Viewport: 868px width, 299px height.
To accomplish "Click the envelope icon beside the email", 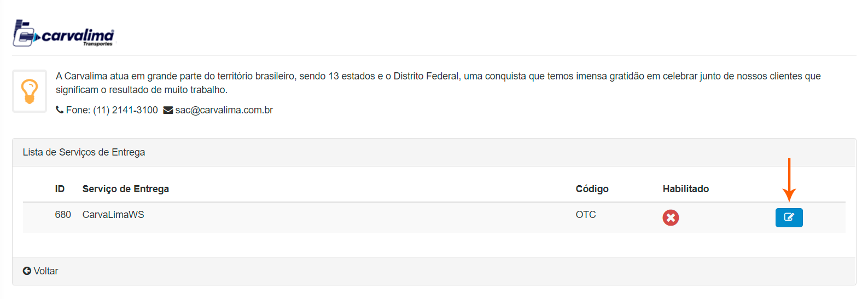I will click(168, 111).
